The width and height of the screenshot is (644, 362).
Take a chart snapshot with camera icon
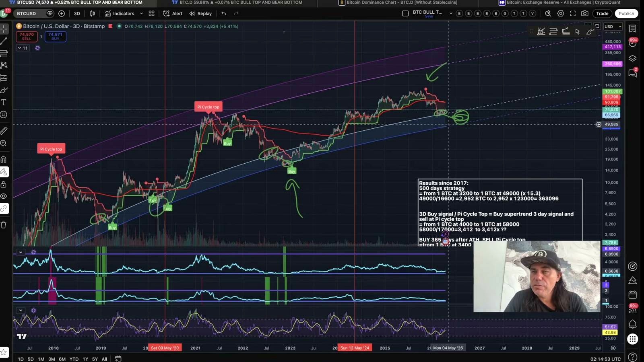pos(585,14)
